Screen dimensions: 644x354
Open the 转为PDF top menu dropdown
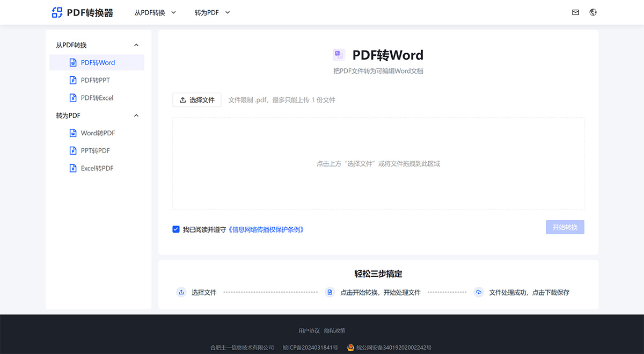point(211,12)
